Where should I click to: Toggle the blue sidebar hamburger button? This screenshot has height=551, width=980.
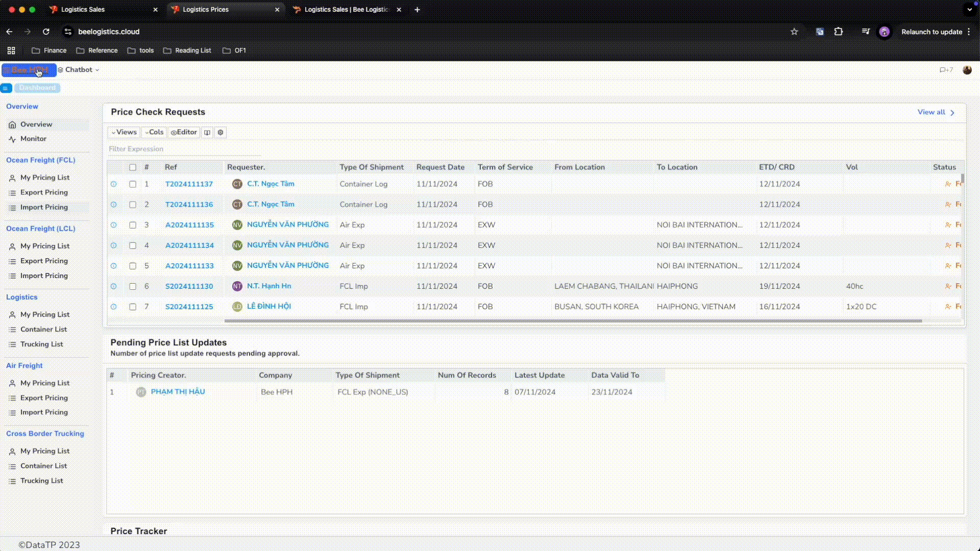[6, 88]
